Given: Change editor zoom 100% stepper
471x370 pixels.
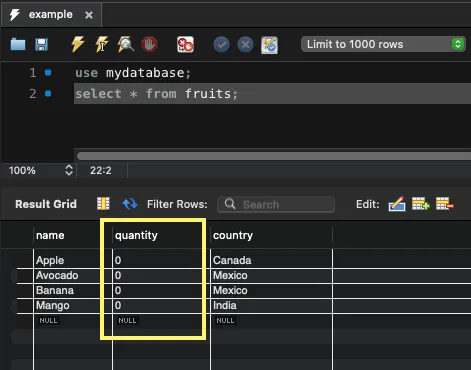Looking at the screenshot, I should point(69,170).
